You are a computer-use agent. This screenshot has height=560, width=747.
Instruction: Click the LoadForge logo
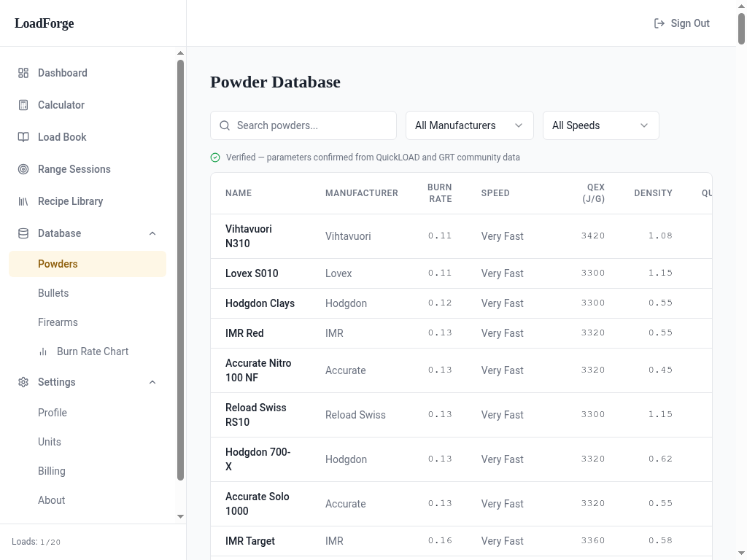click(x=44, y=23)
